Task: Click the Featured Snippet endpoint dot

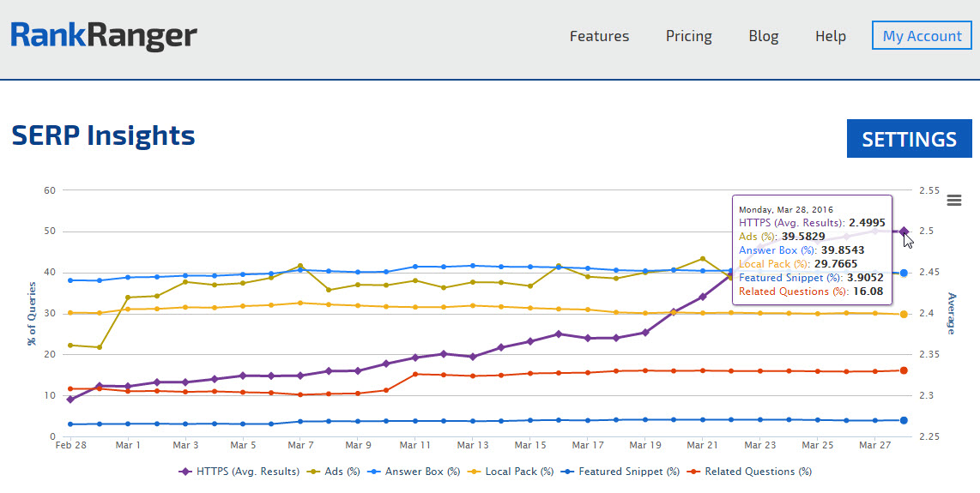Action: 904,420
